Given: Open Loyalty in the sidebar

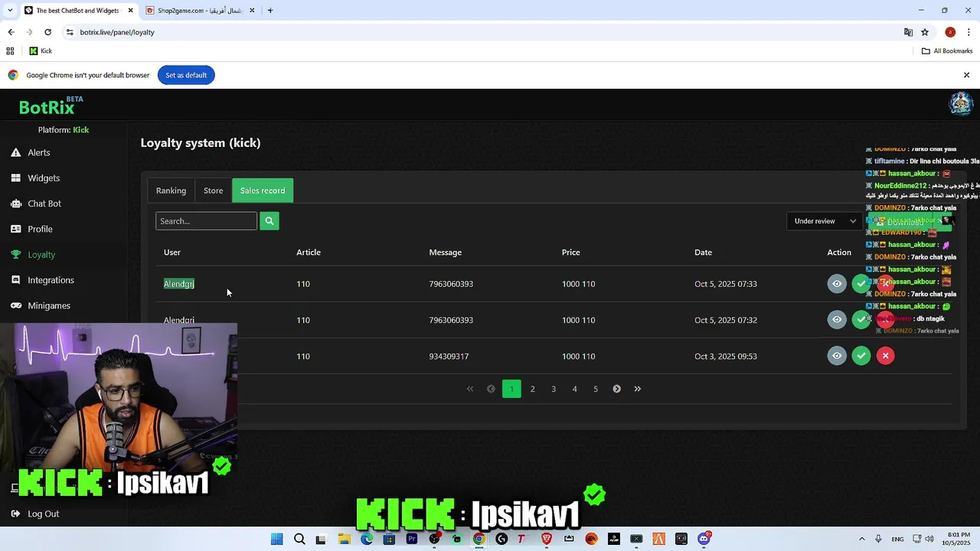Looking at the screenshot, I should click(41, 254).
